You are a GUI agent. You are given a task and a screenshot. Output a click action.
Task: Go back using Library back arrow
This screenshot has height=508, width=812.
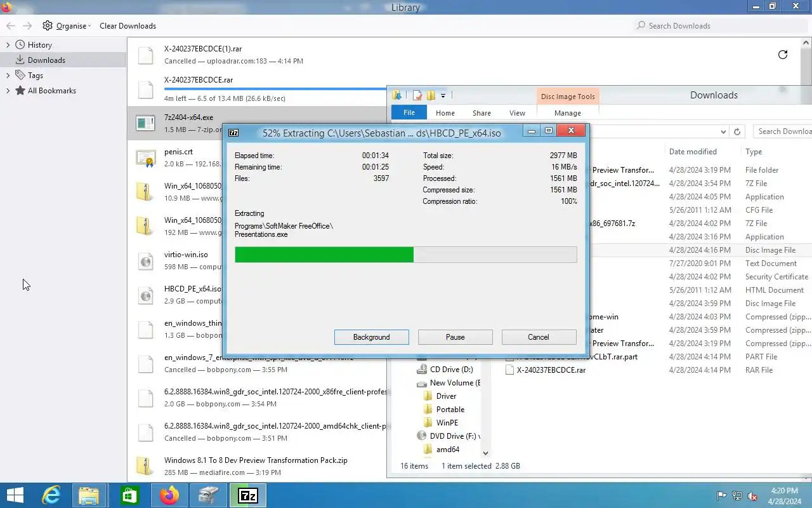(x=11, y=26)
